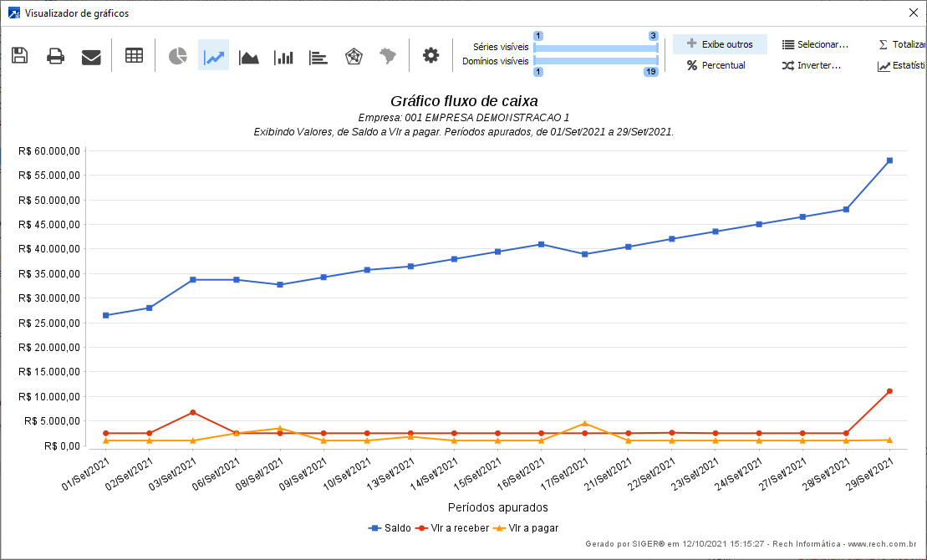The image size is (927, 560).
Task: Toggle Percentual display mode
Action: [716, 65]
